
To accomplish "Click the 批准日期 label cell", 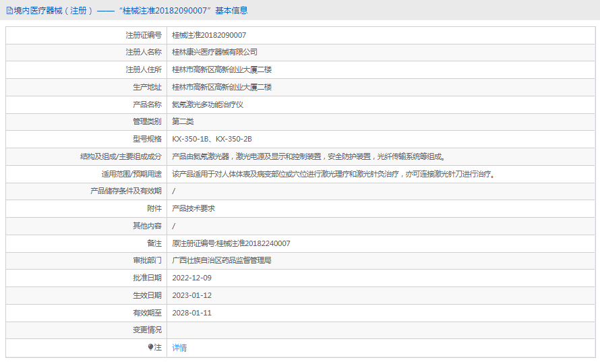I will point(86,278).
